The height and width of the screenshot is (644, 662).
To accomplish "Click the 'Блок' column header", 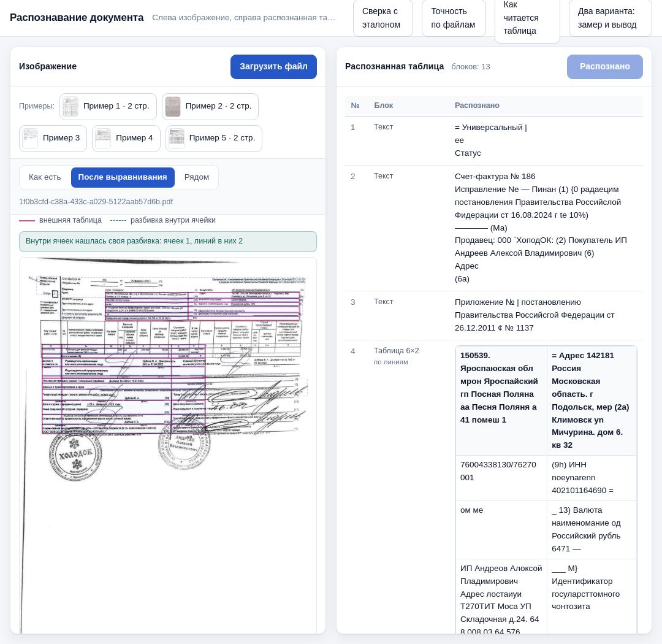I will click(383, 105).
